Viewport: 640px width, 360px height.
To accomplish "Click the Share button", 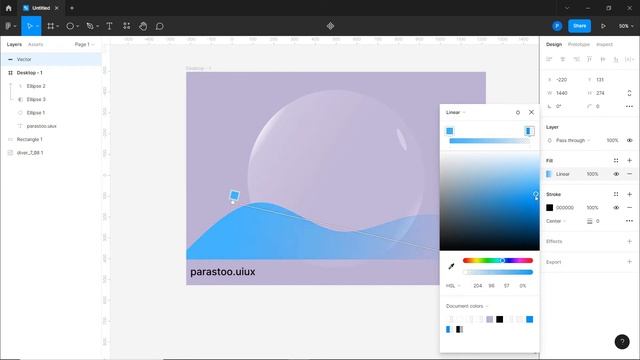I will point(580,26).
